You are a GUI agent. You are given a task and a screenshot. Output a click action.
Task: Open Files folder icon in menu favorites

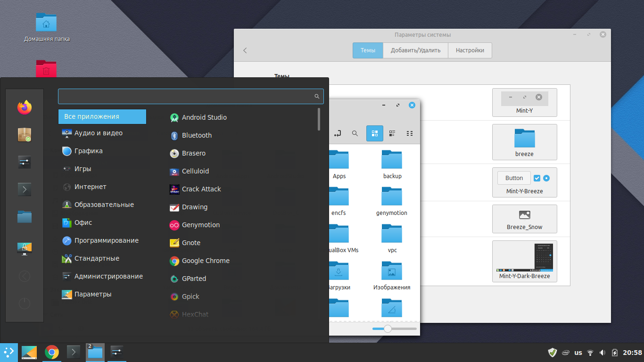(x=25, y=217)
